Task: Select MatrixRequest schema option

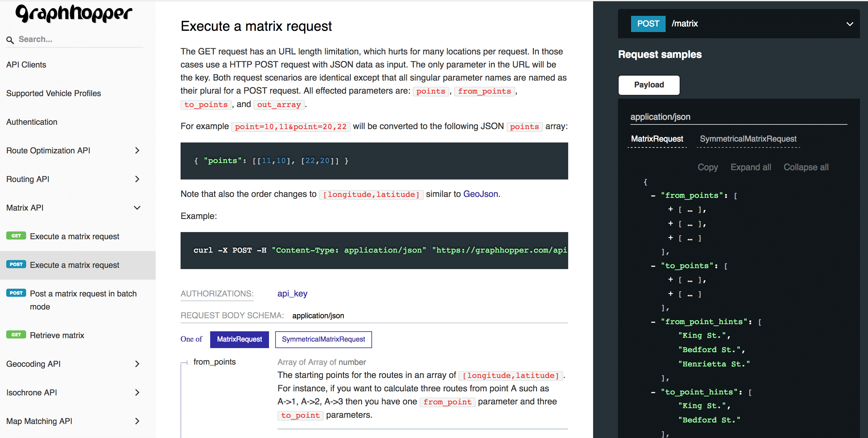Action: click(x=239, y=339)
